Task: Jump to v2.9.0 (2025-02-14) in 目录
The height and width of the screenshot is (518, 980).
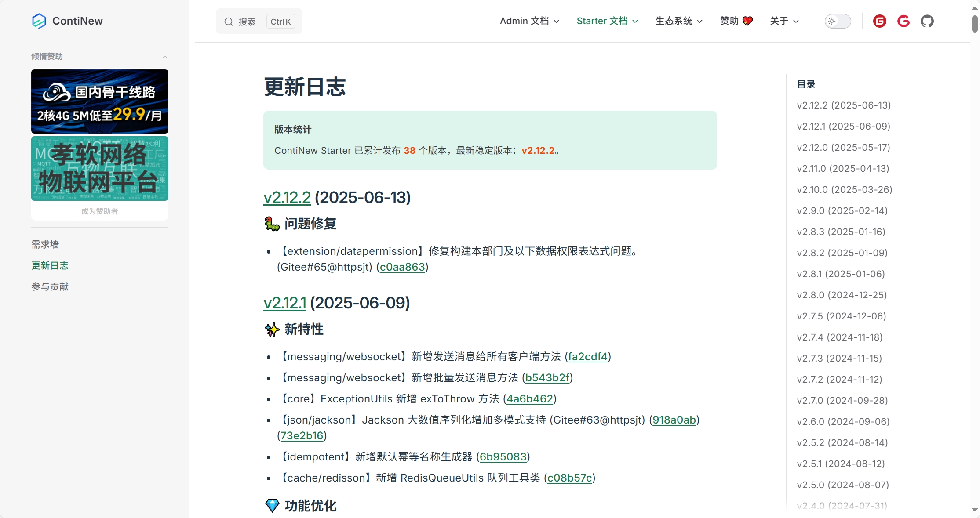Action: tap(842, 211)
